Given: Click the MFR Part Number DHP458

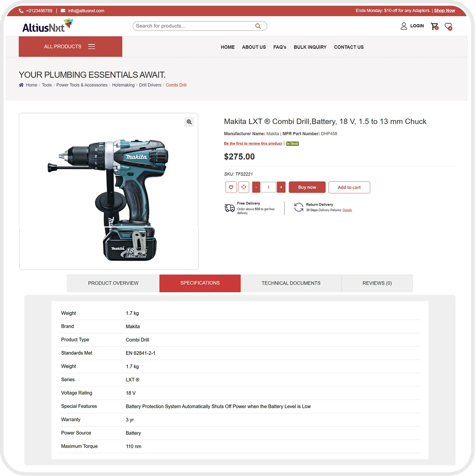Looking at the screenshot, I should tap(310, 134).
